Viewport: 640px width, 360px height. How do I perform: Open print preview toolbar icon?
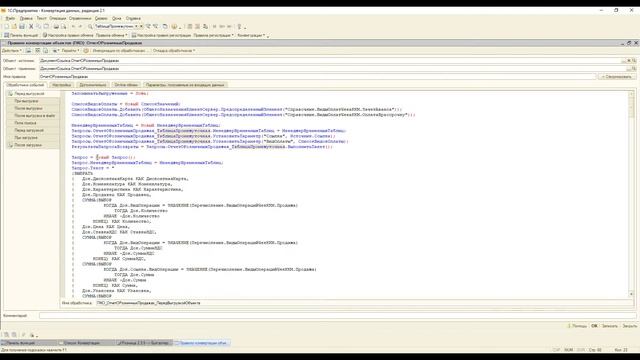click(63, 27)
